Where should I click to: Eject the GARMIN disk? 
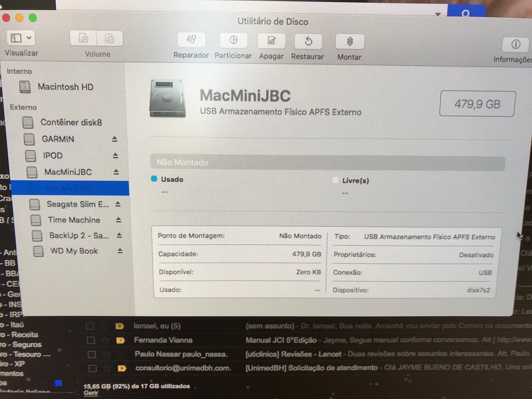pyautogui.click(x=115, y=139)
